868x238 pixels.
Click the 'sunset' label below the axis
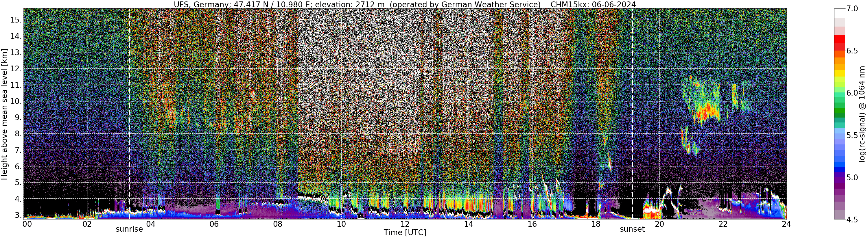pos(632,229)
